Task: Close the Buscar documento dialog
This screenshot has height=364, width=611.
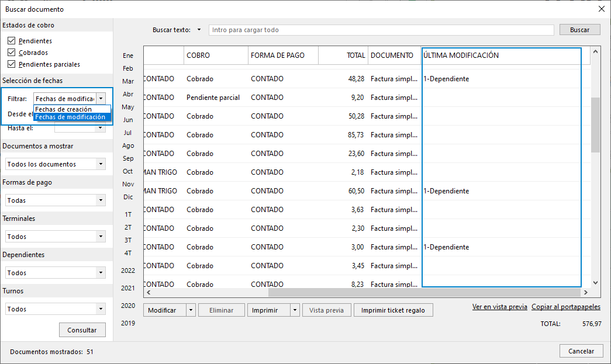Action: (x=601, y=9)
